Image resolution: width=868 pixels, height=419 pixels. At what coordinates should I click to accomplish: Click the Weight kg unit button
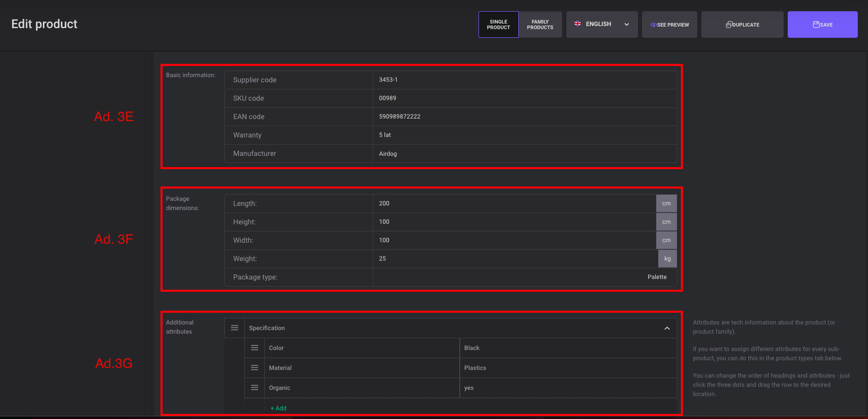[668, 259]
